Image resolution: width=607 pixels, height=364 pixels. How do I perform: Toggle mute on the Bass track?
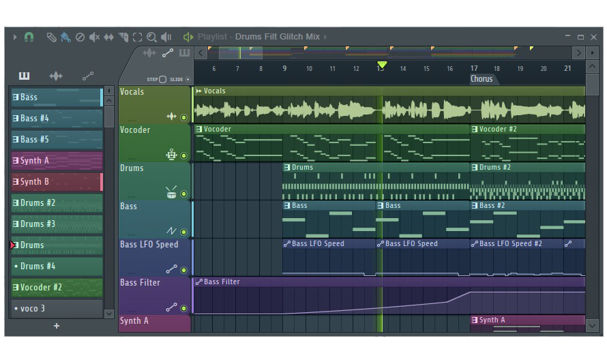tap(184, 232)
